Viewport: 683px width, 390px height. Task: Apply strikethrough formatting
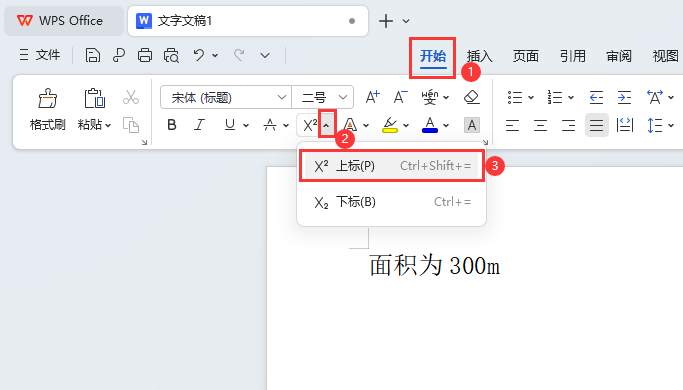270,125
